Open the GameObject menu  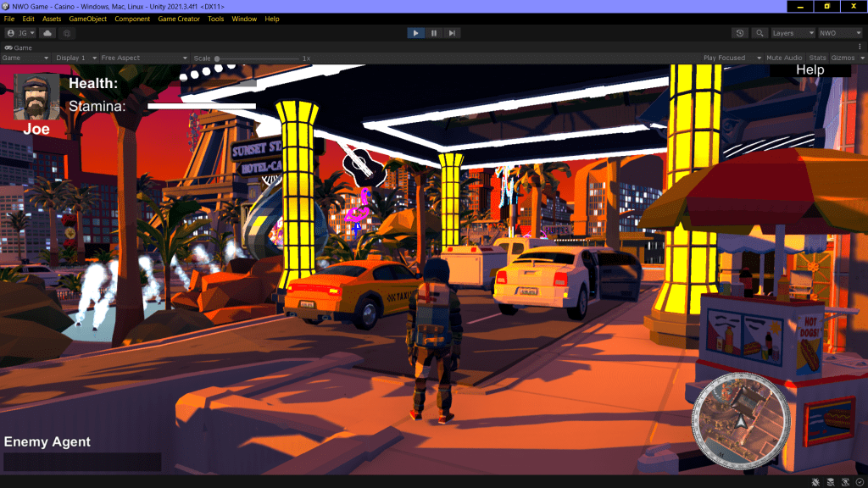tap(88, 19)
